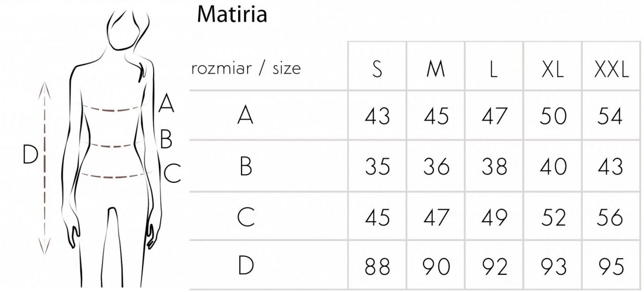Click row label A in the table

click(x=246, y=116)
